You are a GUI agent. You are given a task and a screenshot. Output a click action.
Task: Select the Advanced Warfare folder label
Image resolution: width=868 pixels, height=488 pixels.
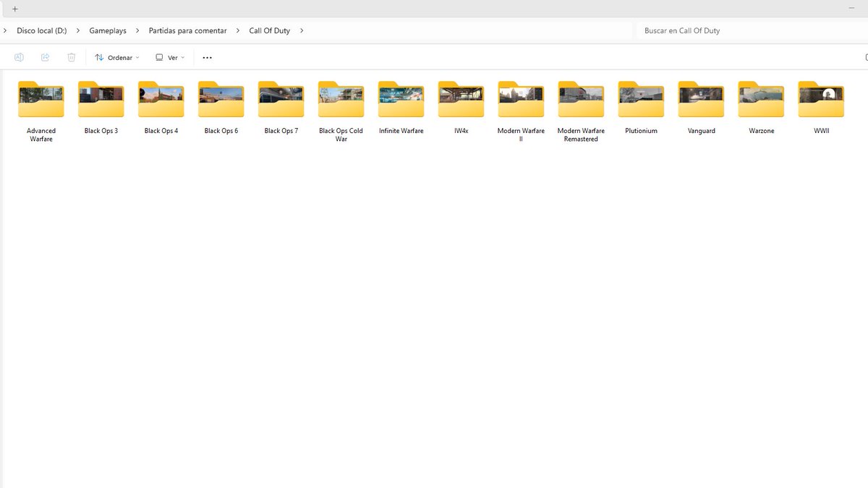(x=41, y=135)
